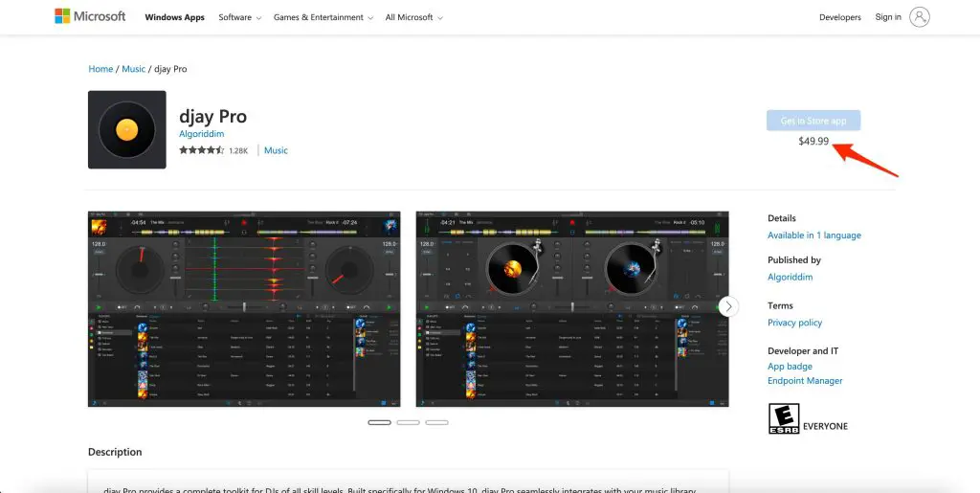
Task: Select the first carousel page indicator
Action: coord(379,422)
